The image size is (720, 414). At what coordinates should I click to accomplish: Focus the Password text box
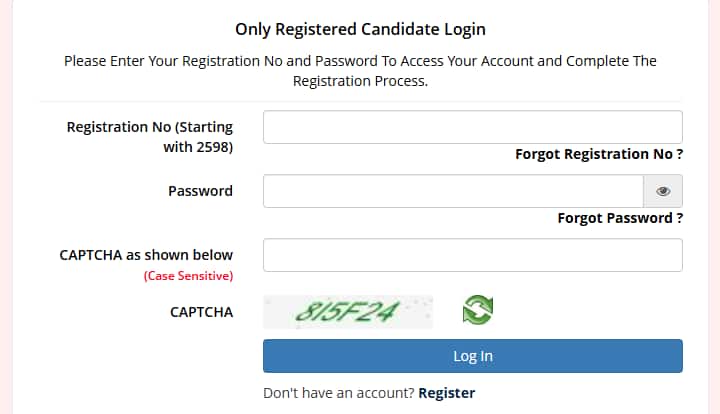point(453,191)
